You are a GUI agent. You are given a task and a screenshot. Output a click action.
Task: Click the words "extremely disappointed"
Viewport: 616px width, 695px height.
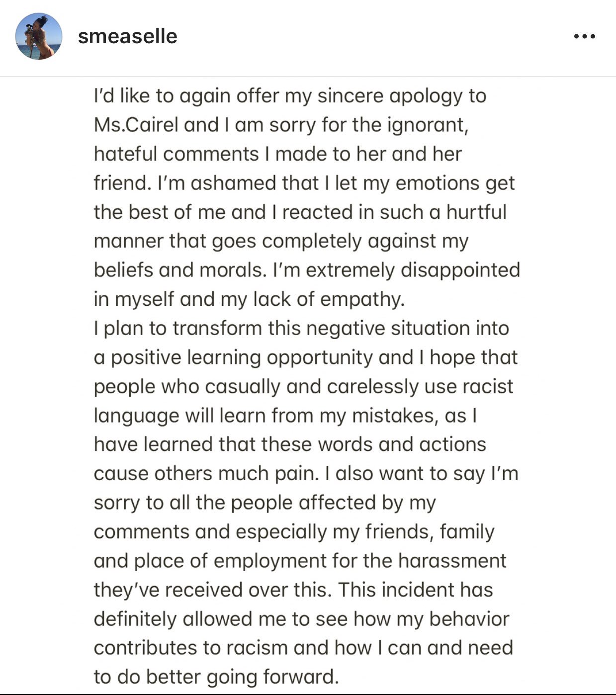(413, 270)
